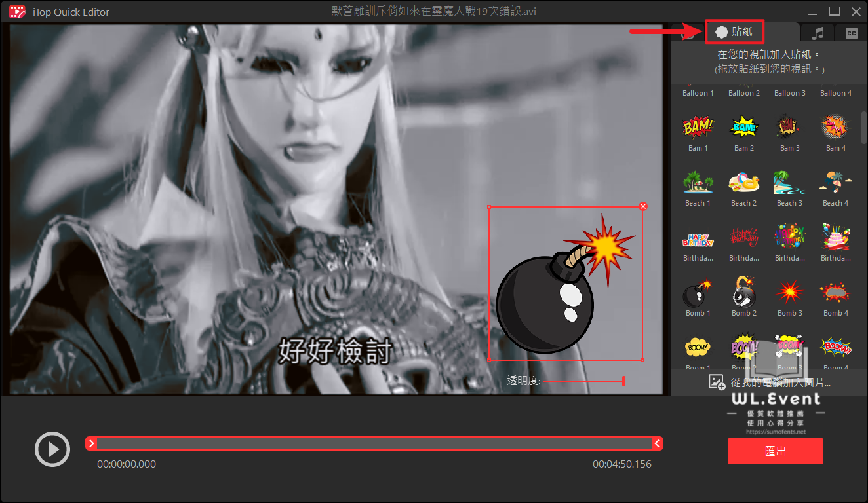Screen dimensions: 868x503
Task: Click the 匯出 export button
Action: pos(775,451)
